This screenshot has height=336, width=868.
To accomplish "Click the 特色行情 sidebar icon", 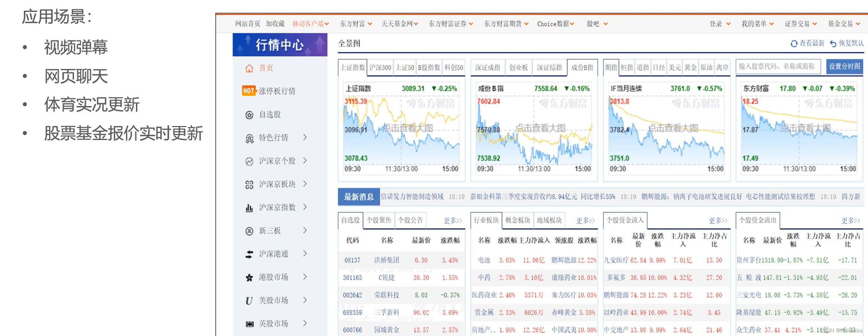I will (x=249, y=138).
